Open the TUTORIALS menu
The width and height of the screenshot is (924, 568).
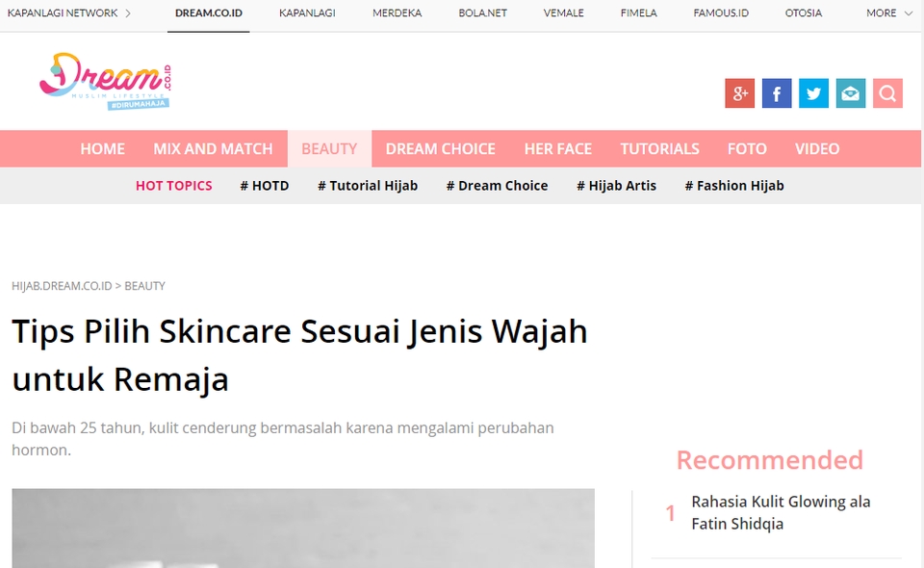pyautogui.click(x=660, y=148)
